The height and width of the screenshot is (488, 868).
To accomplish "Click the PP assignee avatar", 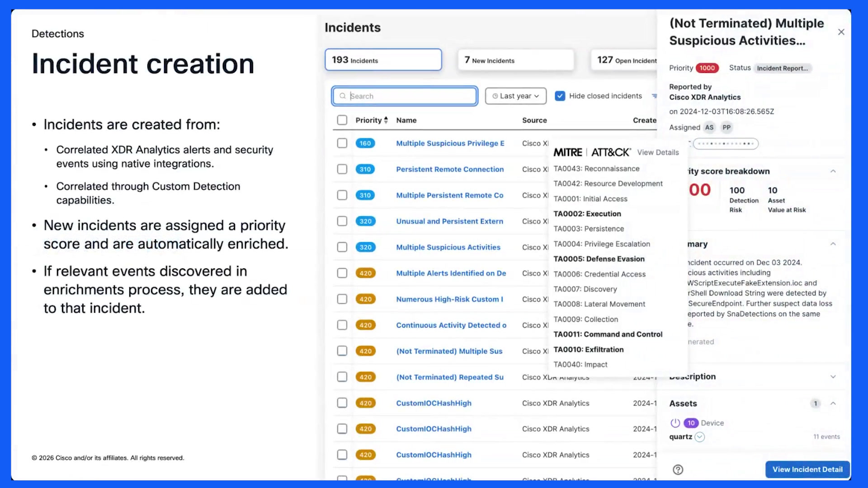I will point(726,127).
